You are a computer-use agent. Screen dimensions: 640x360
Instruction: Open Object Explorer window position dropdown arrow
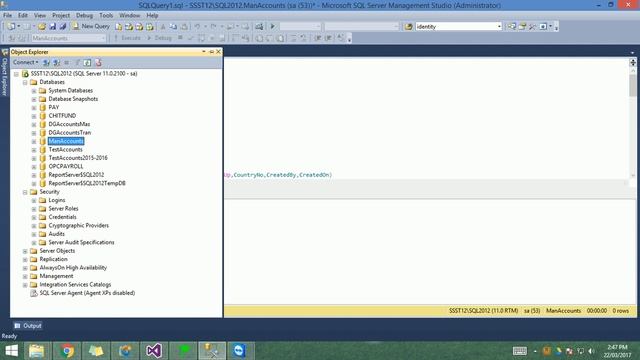coord(204,52)
